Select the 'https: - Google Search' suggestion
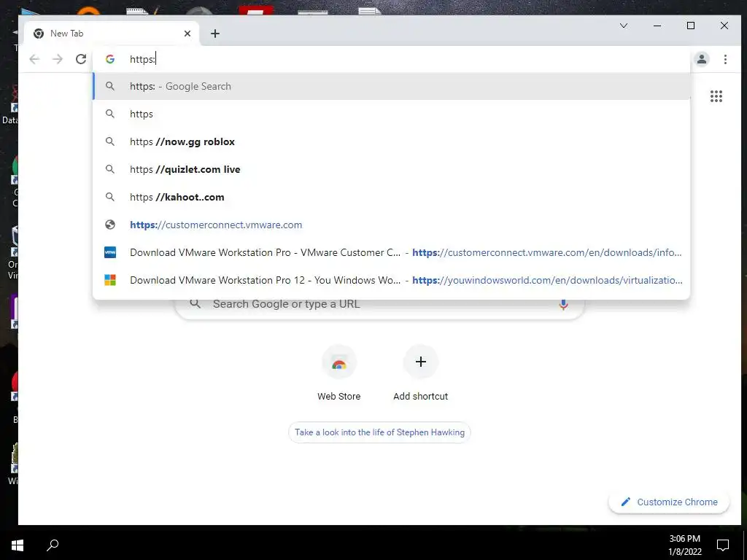Viewport: 747px width, 560px height. coord(392,86)
